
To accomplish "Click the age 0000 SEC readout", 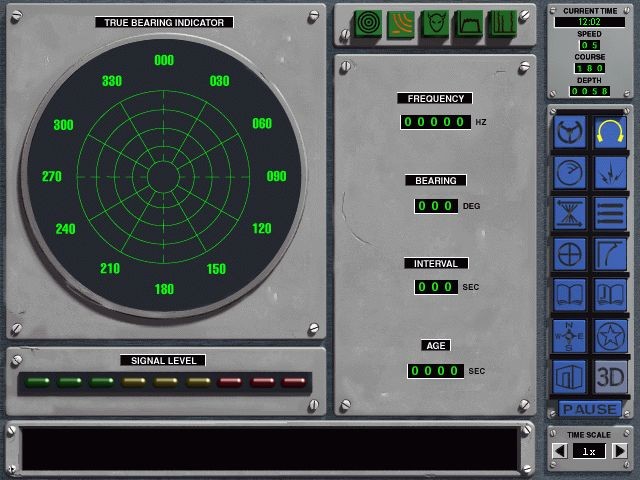I will (436, 371).
